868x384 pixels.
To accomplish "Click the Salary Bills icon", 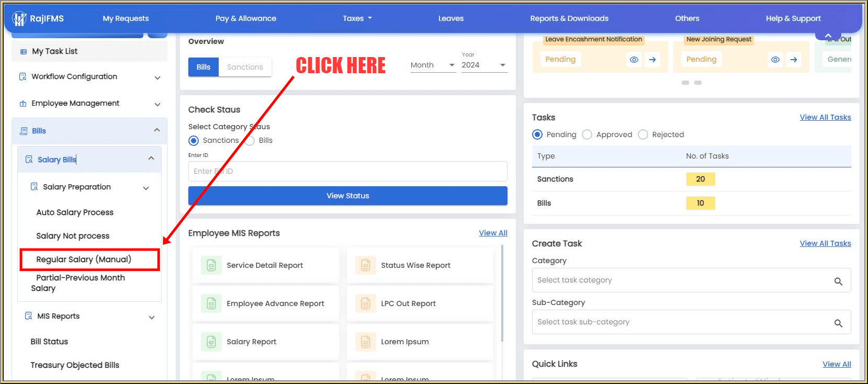I will (29, 160).
